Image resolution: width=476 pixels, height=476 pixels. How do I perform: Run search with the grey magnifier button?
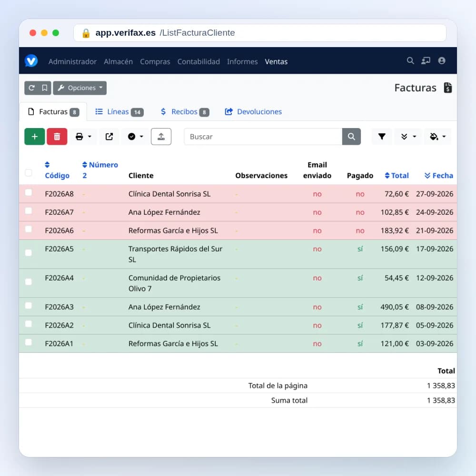click(351, 137)
